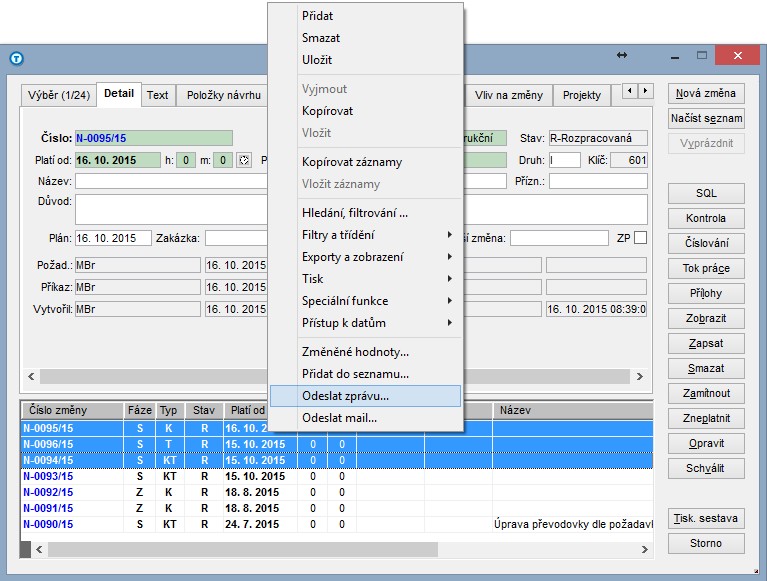767x581 pixels.
Task: Switch to the Výběr (1/24) tab
Action: (59, 95)
